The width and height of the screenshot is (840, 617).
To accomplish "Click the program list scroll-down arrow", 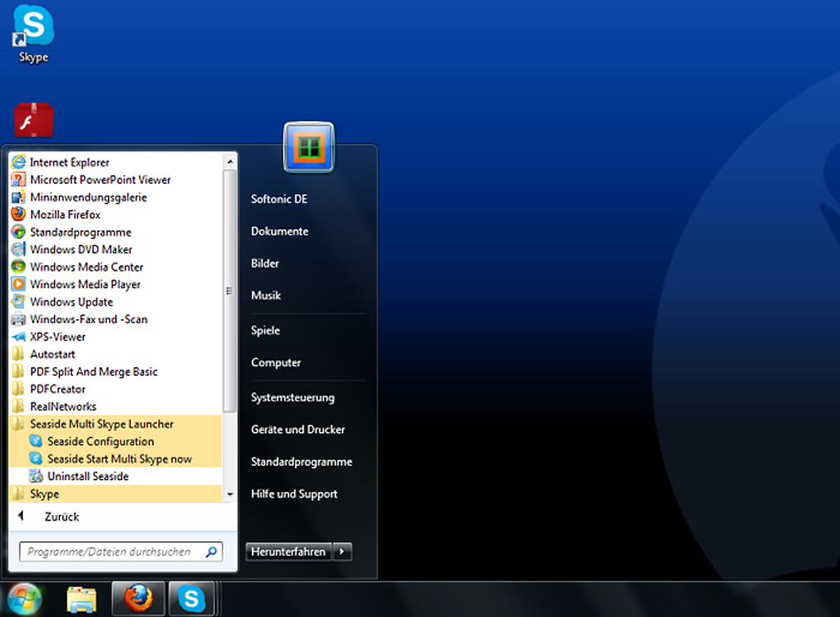I will click(x=230, y=494).
